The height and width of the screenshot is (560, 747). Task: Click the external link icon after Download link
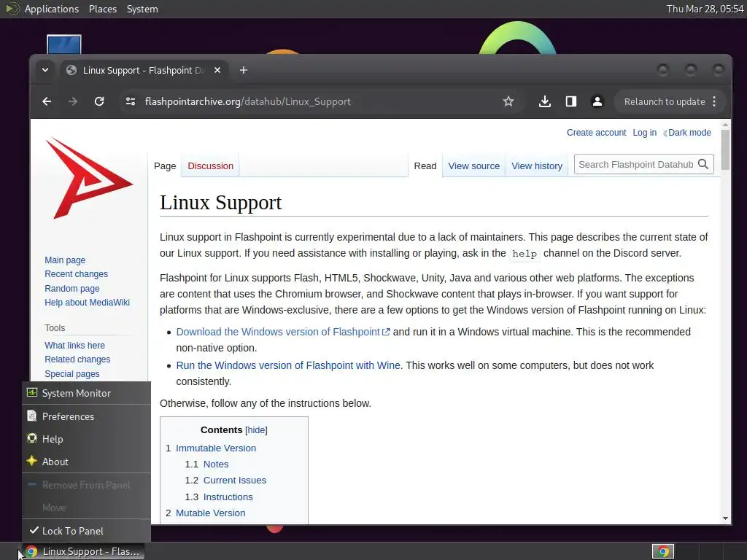386,332
